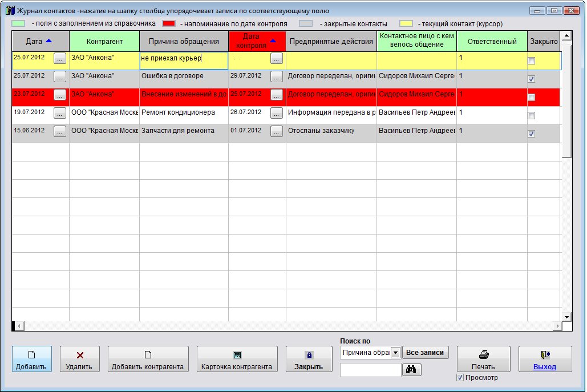Click the search text input field
This screenshot has width=587, height=392.
[370, 370]
